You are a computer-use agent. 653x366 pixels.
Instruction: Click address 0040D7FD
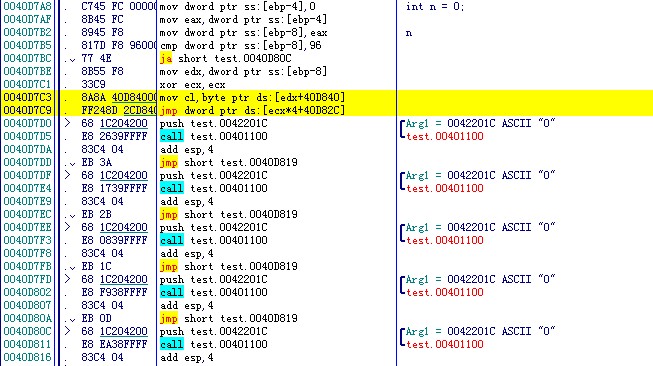click(27, 279)
